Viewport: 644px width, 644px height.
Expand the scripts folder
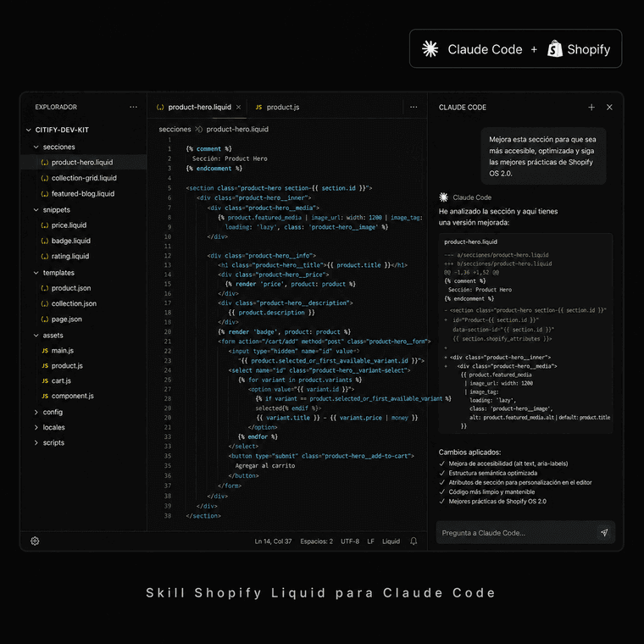(36, 442)
